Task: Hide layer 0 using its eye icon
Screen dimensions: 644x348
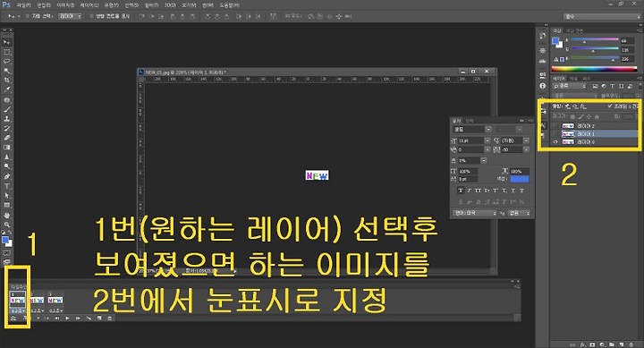Action: tap(555, 141)
